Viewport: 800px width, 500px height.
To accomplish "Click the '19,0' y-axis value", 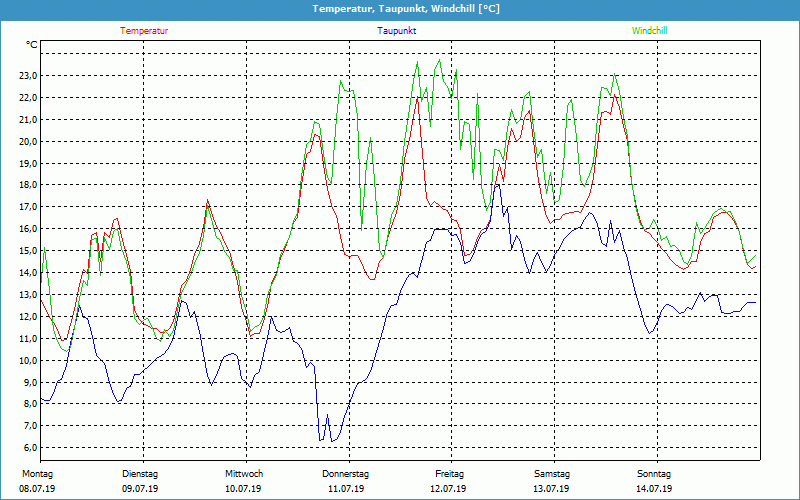I will tap(28, 164).
